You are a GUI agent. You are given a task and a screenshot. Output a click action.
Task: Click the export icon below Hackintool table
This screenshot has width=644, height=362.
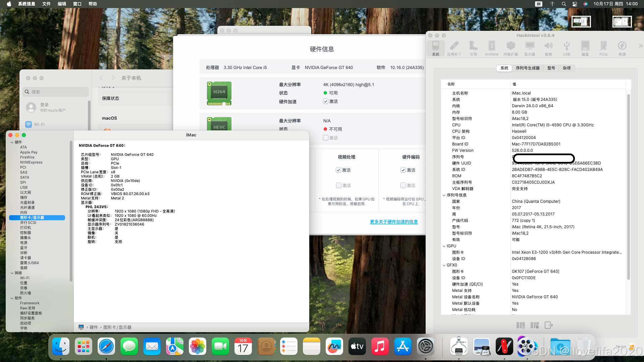click(548, 325)
